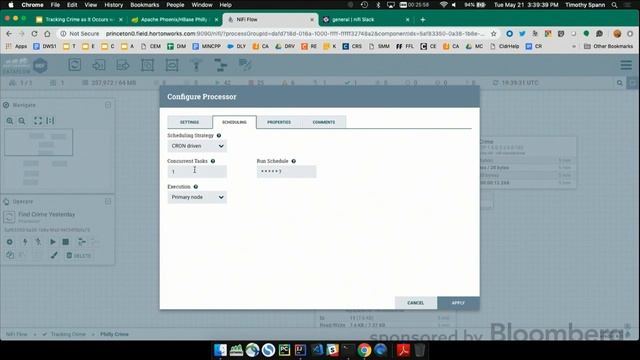Select the Funnel toolbar icon
The width and height of the screenshot is (640, 360).
click(x=196, y=65)
